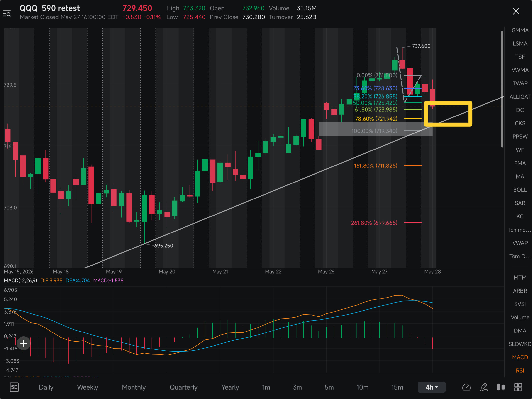Open the speedometer quick-settings icon

(466, 387)
